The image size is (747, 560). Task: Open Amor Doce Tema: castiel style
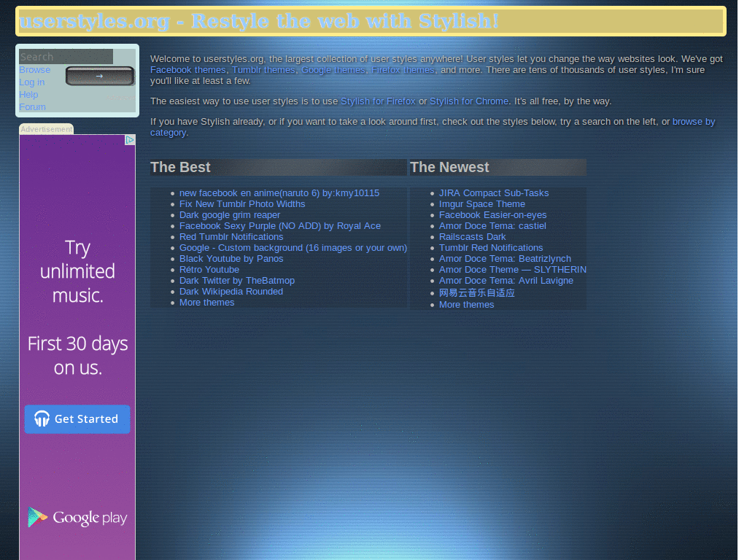point(492,226)
